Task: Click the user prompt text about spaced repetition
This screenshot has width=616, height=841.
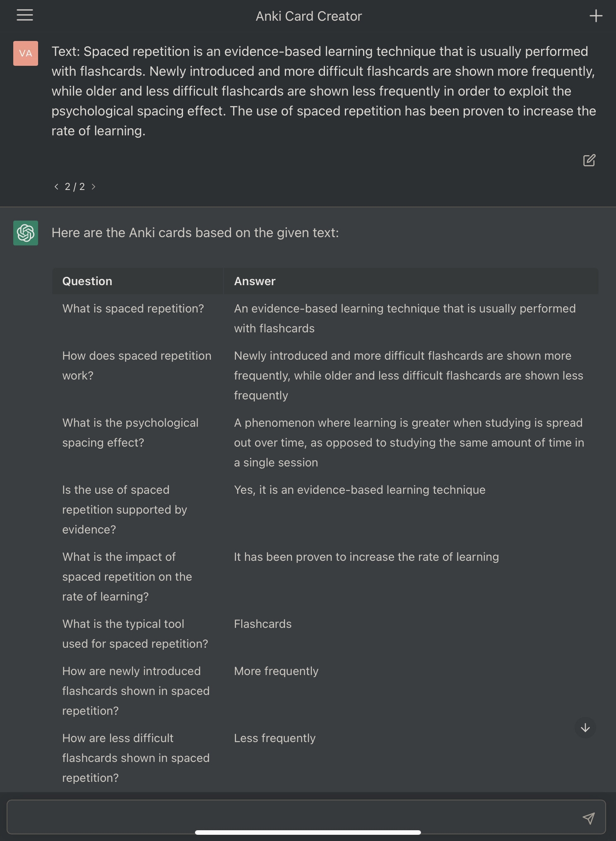Action: (x=323, y=91)
